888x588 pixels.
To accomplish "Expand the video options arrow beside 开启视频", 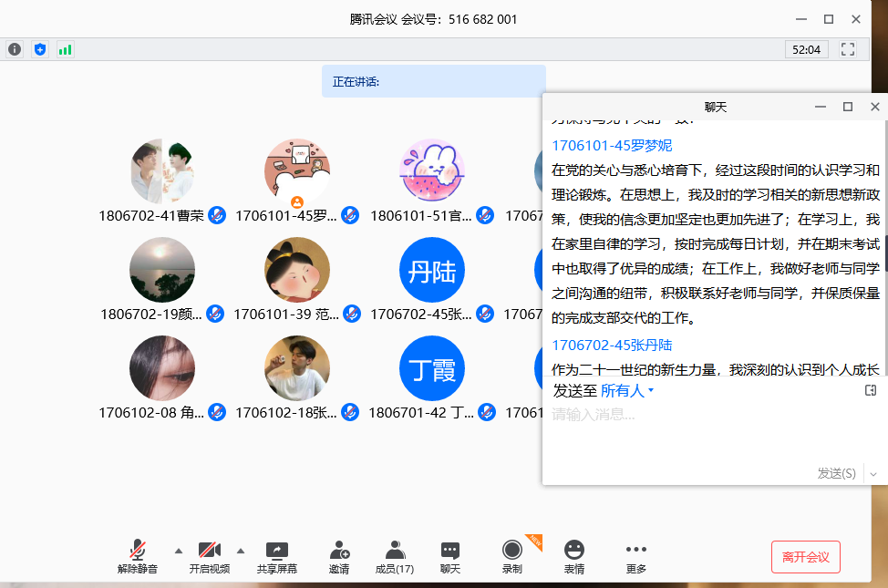I will [x=241, y=551].
